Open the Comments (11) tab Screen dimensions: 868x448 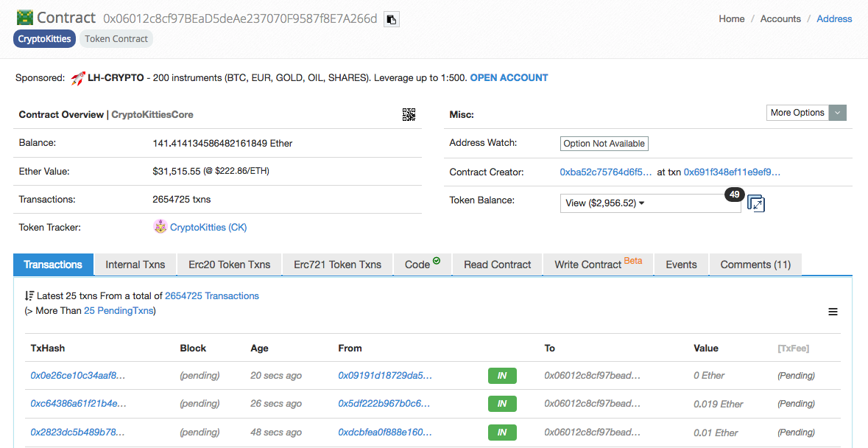[x=755, y=265]
